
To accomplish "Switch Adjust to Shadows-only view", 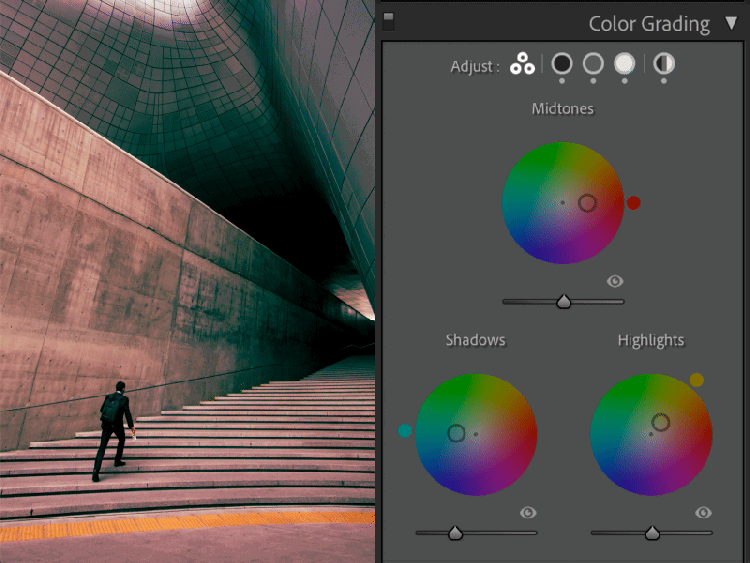I will [562, 63].
